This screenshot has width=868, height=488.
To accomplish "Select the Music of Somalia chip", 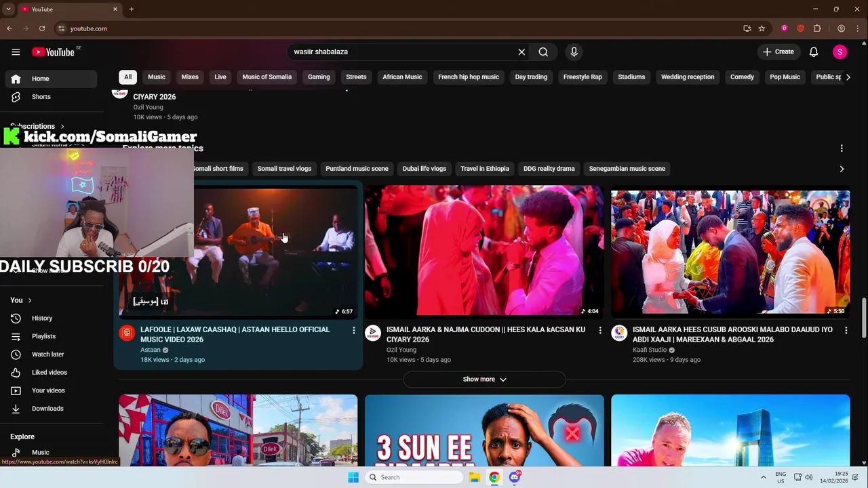I will 267,77.
